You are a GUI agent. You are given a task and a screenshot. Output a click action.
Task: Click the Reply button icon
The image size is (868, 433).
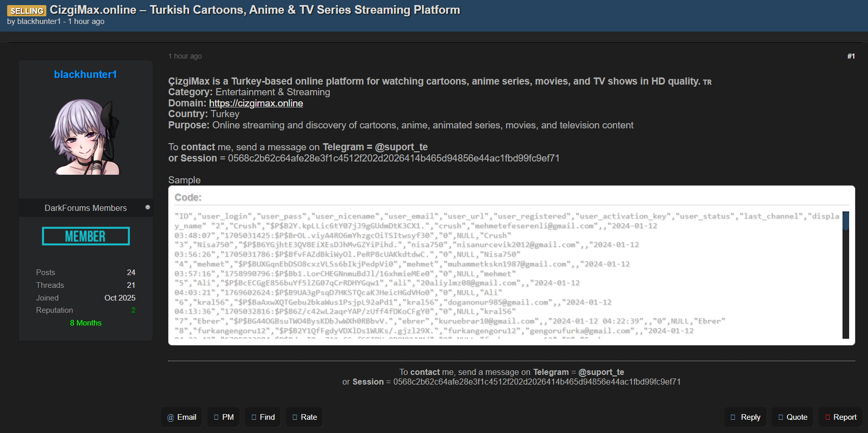(x=733, y=417)
